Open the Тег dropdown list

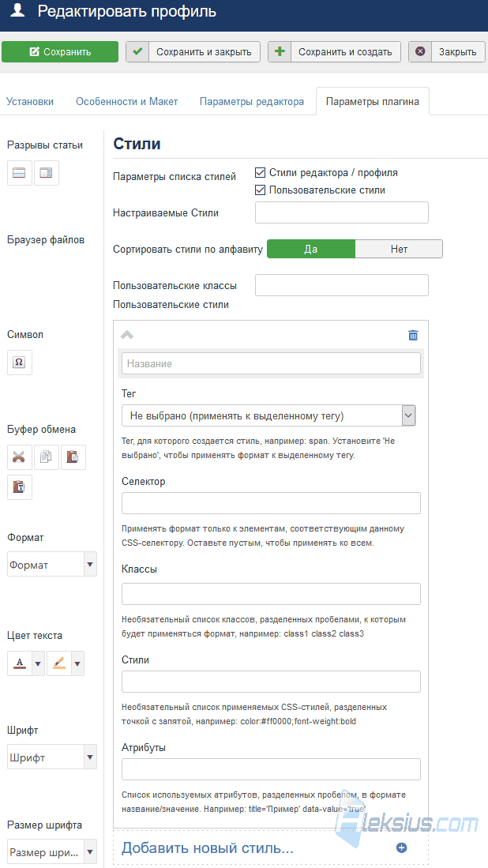pos(269,415)
